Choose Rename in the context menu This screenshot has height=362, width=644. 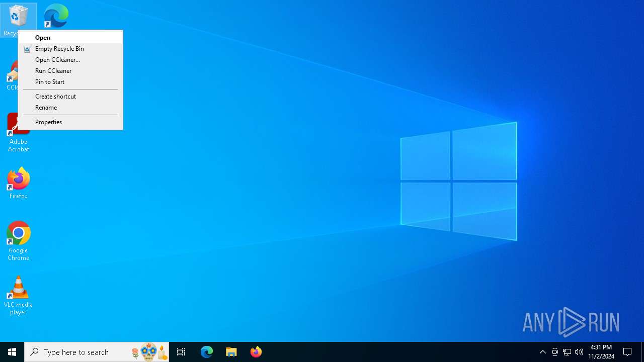click(70, 108)
